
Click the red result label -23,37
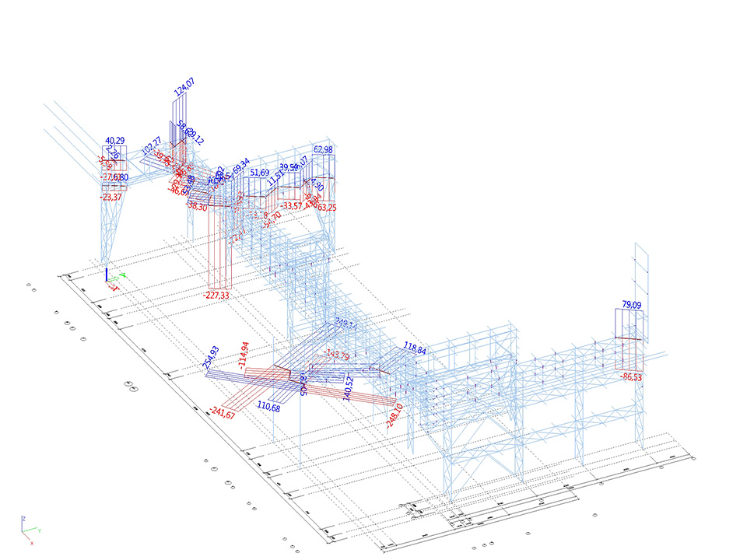[x=110, y=197]
